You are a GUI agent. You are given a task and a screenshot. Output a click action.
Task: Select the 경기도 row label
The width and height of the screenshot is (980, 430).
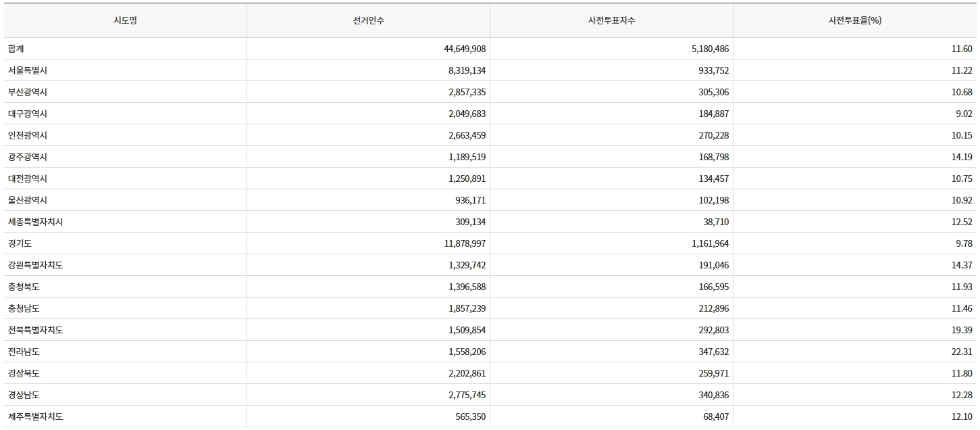[x=20, y=243]
